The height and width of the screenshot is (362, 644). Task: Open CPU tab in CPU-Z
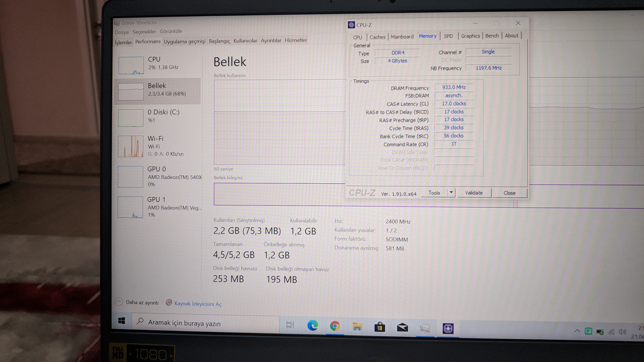coord(357,37)
